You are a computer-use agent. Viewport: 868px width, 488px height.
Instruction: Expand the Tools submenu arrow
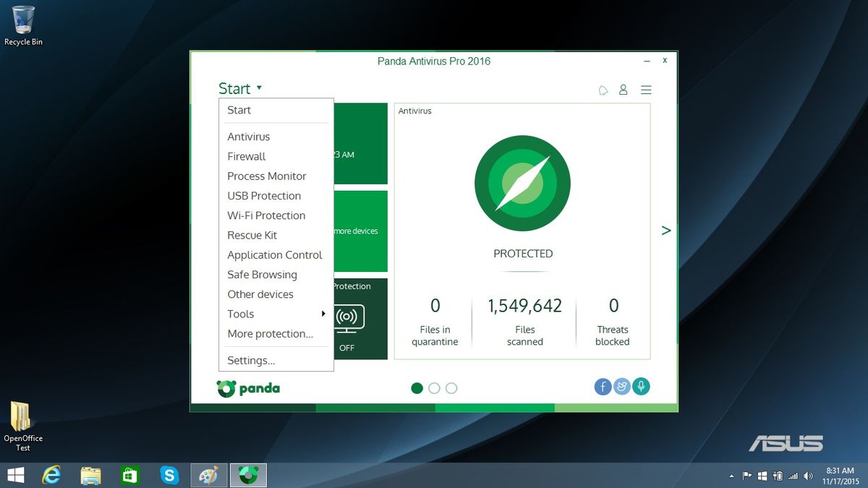coord(323,314)
